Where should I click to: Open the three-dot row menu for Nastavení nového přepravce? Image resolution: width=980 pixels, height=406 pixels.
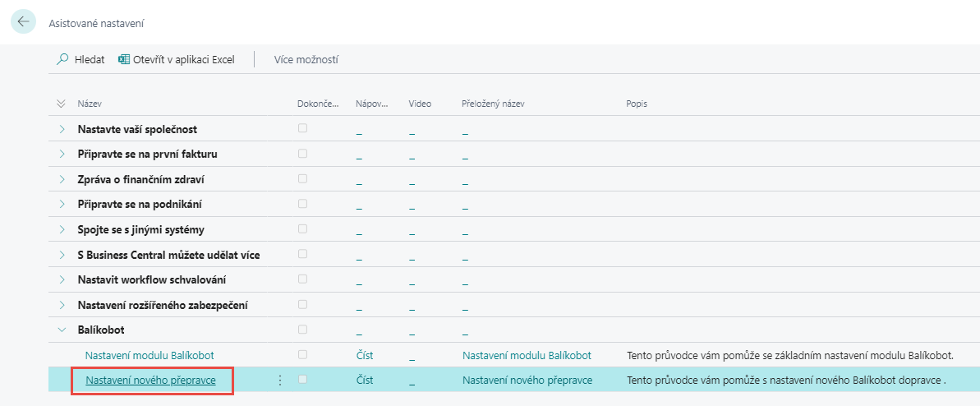click(x=280, y=381)
